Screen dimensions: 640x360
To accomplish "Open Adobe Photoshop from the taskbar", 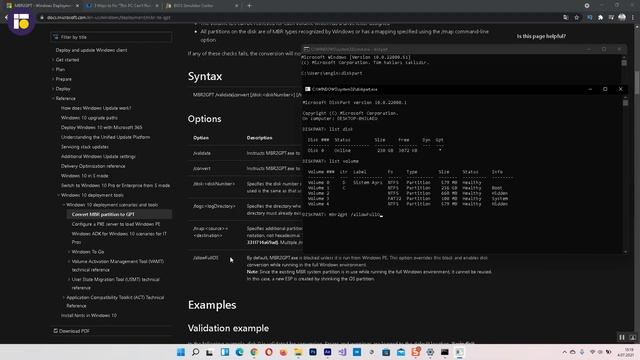I will [313, 352].
